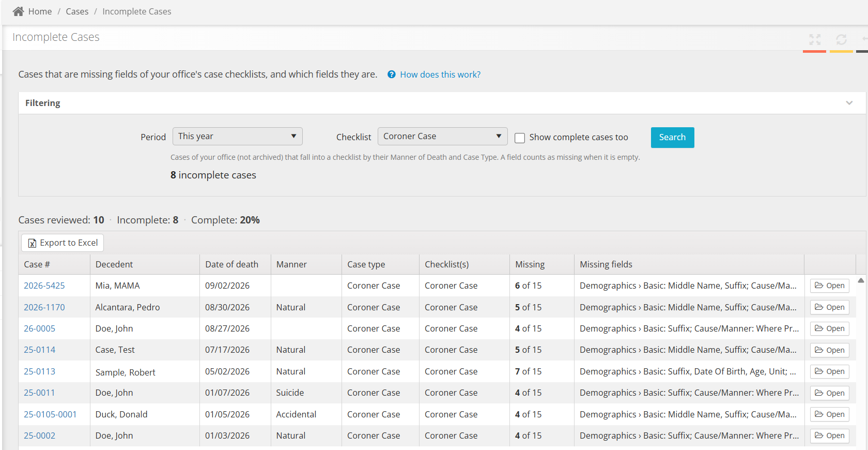Open case 25-0011 link
This screenshot has width=868, height=450.
coord(39,393)
